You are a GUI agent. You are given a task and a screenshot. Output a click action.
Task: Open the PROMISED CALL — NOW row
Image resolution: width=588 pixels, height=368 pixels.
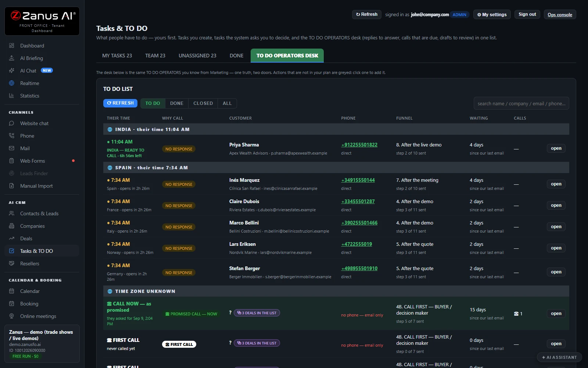(x=556, y=314)
